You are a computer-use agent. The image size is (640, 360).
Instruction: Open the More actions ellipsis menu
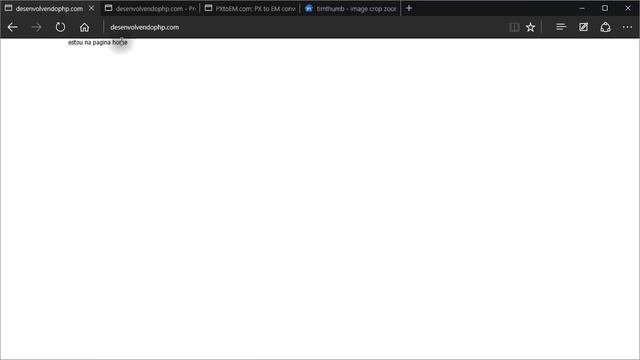click(627, 27)
